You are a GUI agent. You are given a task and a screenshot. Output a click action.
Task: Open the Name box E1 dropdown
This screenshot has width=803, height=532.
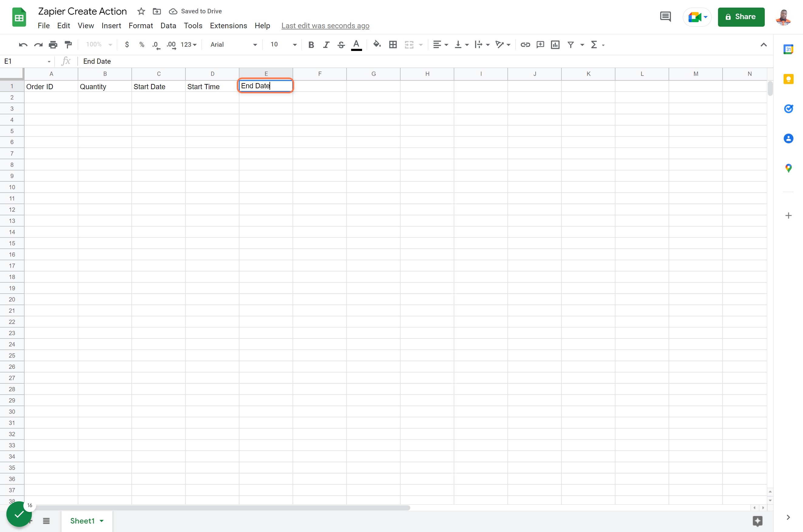coord(49,61)
